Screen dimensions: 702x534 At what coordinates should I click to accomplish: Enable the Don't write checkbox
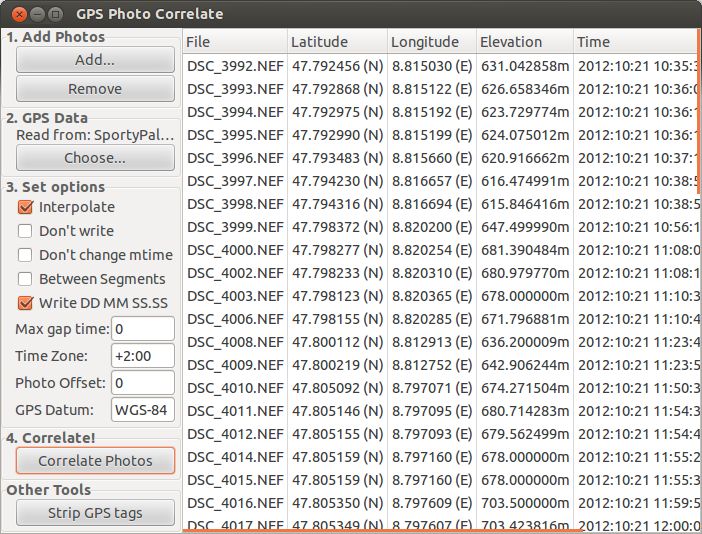point(25,231)
